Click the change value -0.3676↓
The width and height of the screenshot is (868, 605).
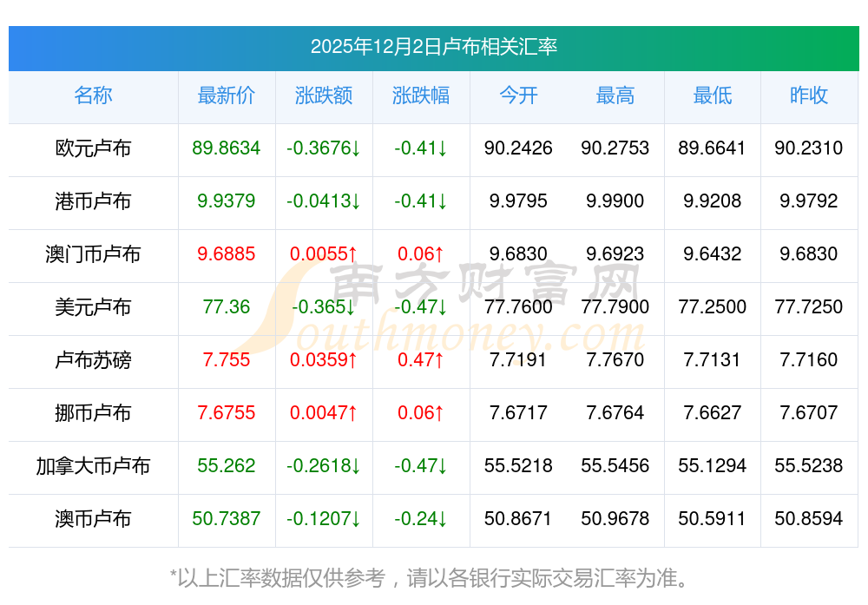coord(324,148)
